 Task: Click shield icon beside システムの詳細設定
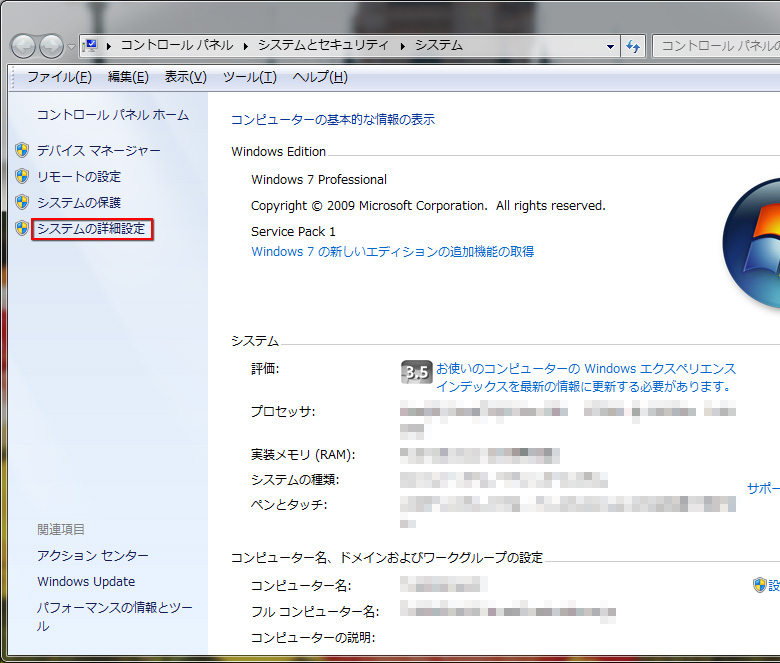coord(22,228)
